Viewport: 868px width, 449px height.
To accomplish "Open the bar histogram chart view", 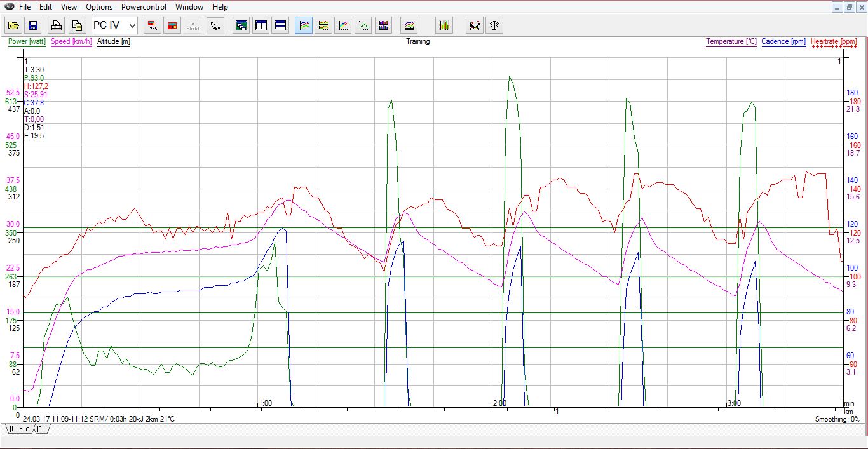I will point(444,26).
